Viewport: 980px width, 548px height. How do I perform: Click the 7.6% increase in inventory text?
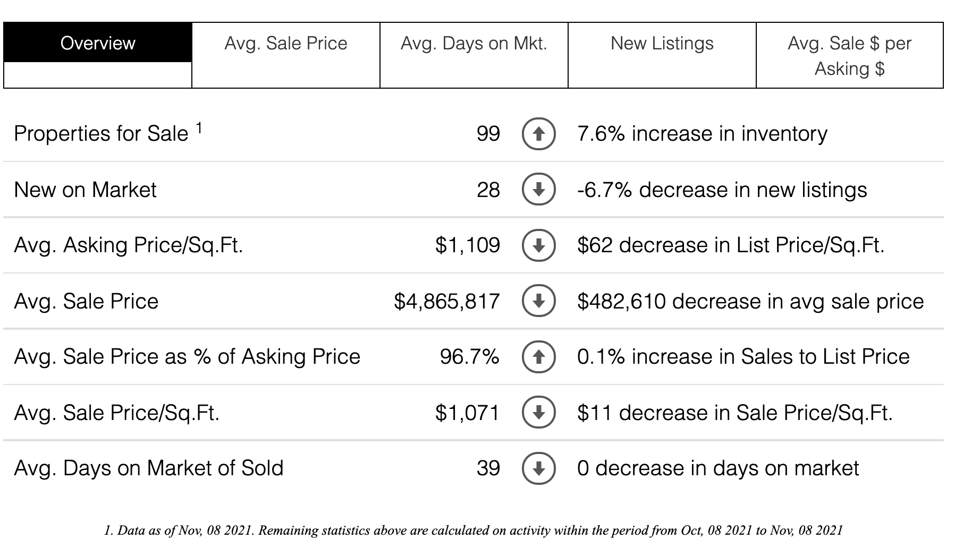(x=702, y=134)
